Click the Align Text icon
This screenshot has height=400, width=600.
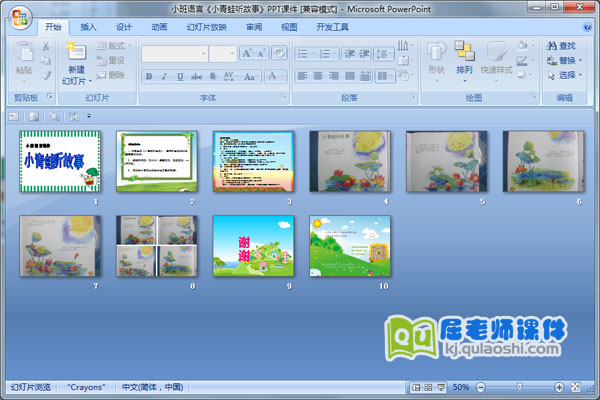[404, 60]
